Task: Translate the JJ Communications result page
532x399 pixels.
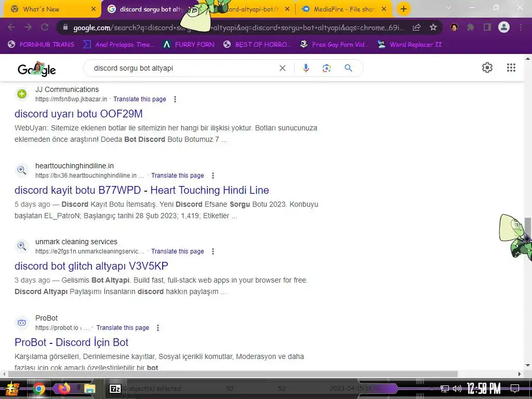Action: click(139, 99)
